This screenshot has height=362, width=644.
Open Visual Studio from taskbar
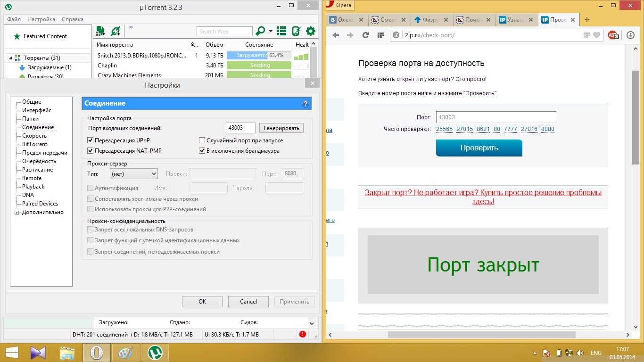point(38,352)
